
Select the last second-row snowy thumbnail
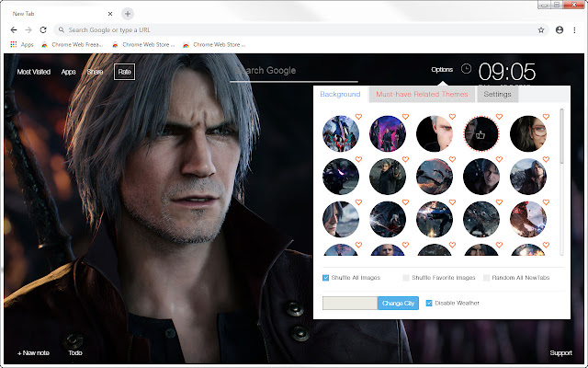(528, 177)
